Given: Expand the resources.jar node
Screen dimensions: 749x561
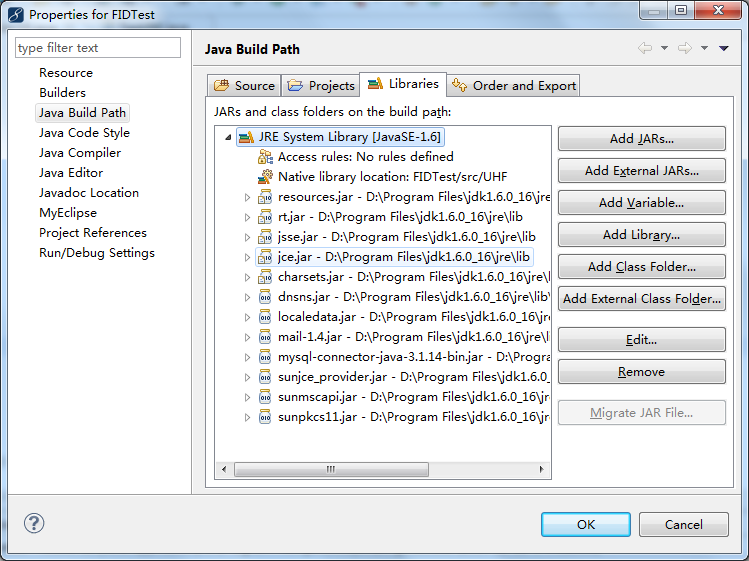Looking at the screenshot, I should tap(247, 197).
